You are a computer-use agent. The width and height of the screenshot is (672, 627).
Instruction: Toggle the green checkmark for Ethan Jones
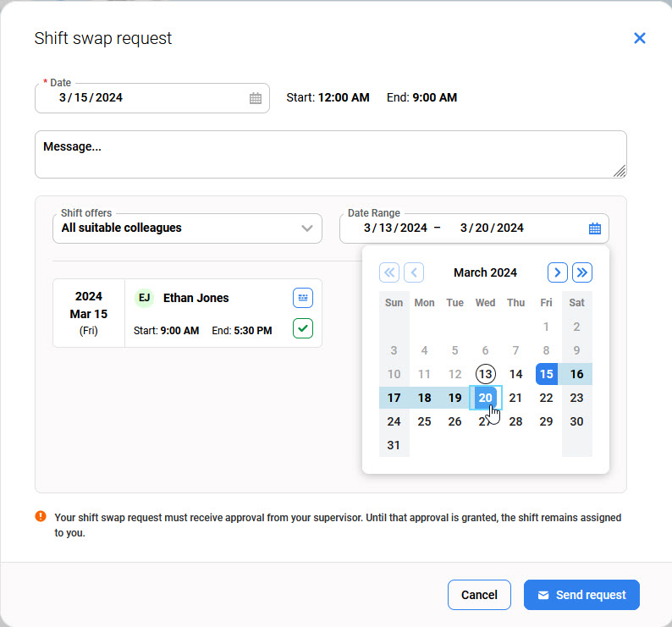303,328
